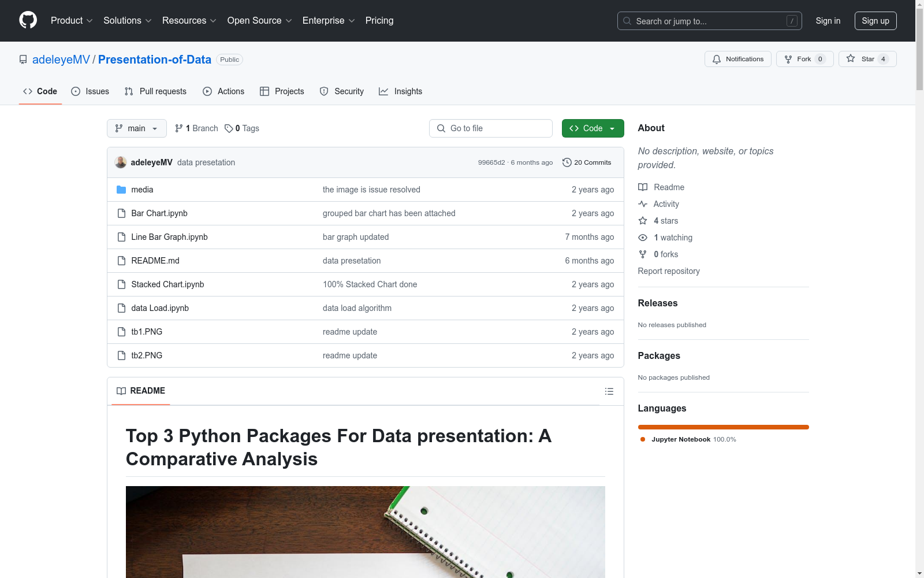Click the branch icon beside 1 Branch

(179, 128)
